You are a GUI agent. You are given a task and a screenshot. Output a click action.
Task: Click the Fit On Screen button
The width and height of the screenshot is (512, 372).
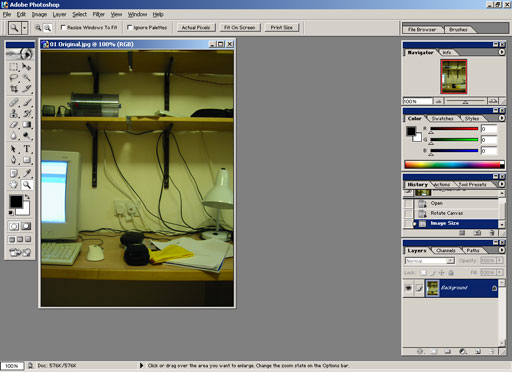[x=240, y=28]
